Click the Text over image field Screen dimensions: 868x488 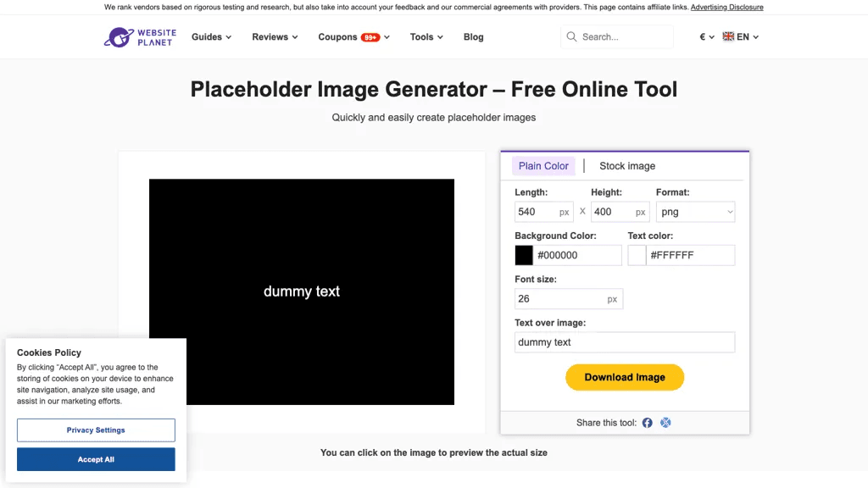tap(625, 342)
